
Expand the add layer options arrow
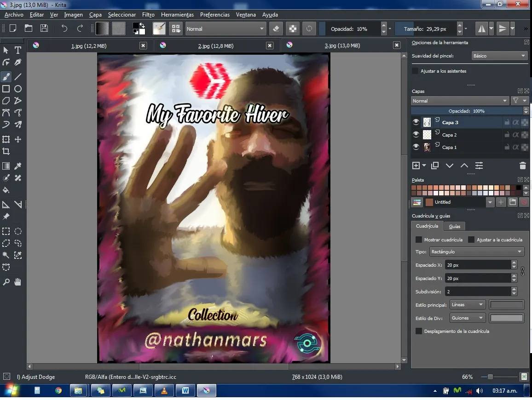coord(424,166)
